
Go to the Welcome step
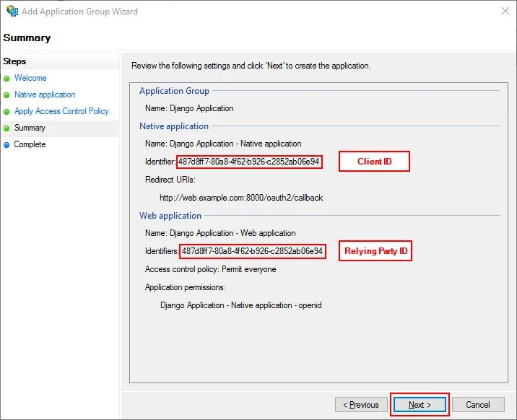coord(30,78)
